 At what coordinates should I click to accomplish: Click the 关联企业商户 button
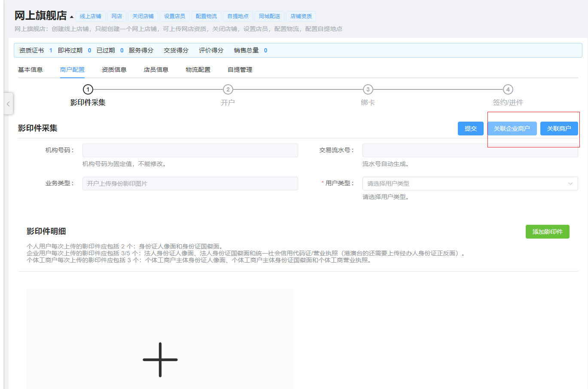512,129
